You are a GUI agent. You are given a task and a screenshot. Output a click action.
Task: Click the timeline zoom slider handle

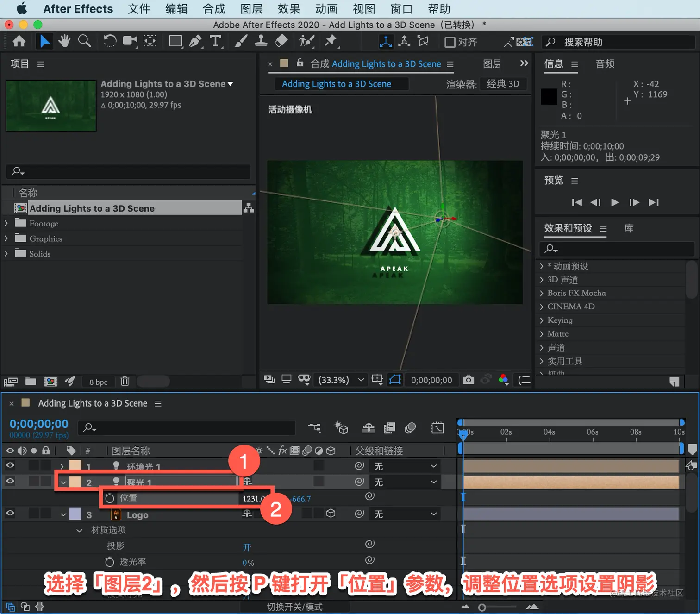(482, 608)
